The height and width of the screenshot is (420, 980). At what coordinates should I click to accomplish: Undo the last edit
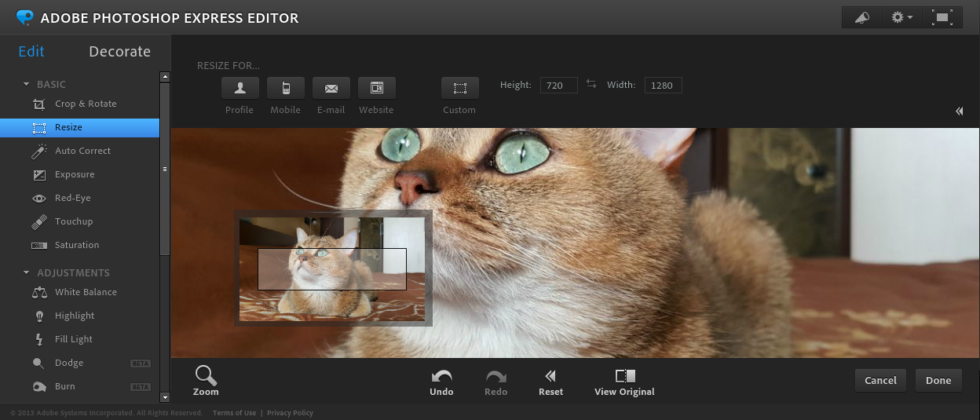point(441,382)
